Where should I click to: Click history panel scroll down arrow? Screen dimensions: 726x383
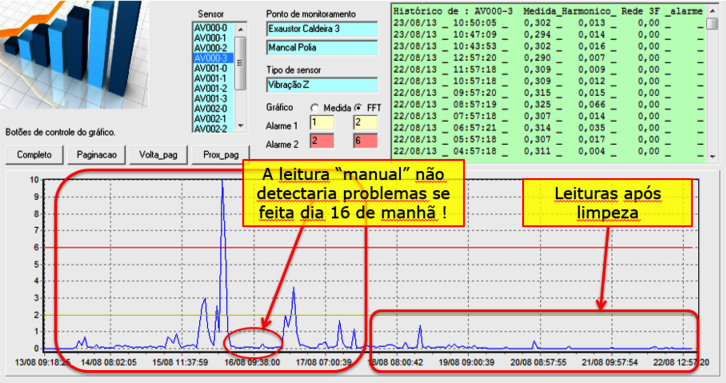click(x=712, y=157)
